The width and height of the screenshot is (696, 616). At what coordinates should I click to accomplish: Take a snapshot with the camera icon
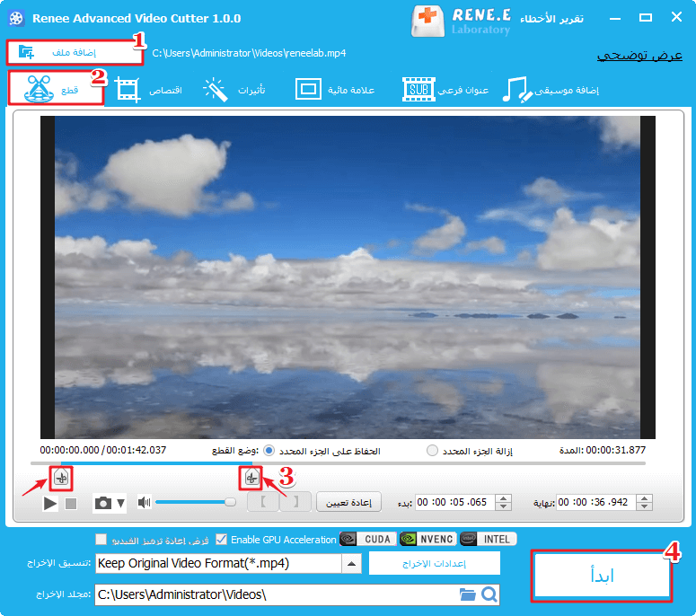(103, 503)
